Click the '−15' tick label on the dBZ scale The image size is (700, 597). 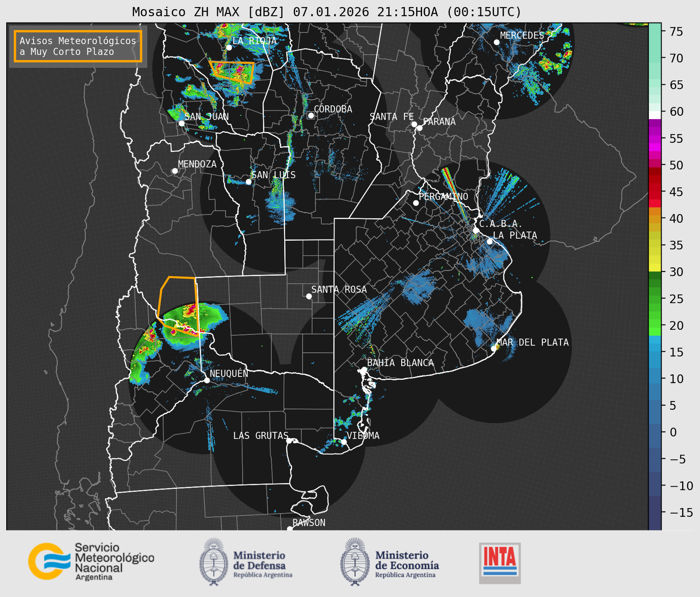pos(680,512)
